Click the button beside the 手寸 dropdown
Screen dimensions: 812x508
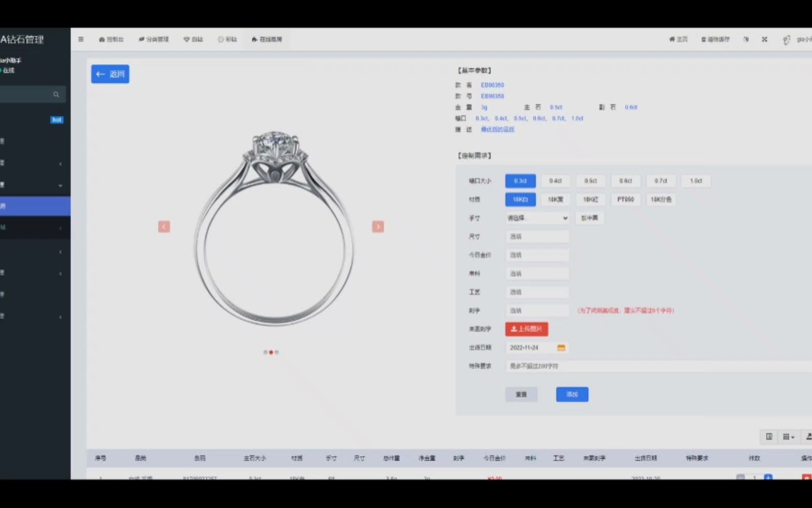(589, 218)
